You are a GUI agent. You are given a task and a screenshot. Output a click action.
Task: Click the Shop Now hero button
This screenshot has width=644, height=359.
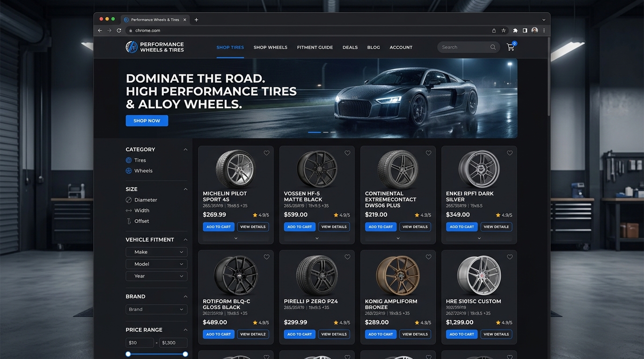pos(147,121)
